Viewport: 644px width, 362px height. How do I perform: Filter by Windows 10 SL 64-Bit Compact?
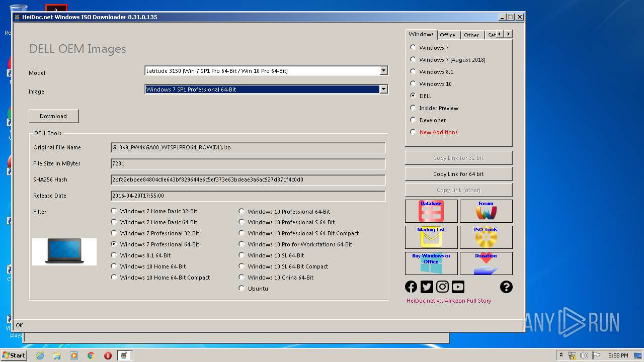click(283, 266)
